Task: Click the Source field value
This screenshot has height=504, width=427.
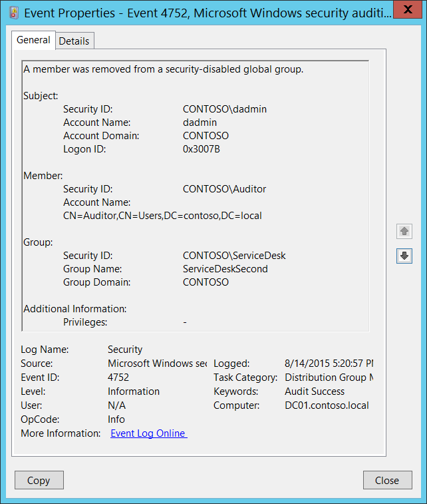Action: point(157,364)
